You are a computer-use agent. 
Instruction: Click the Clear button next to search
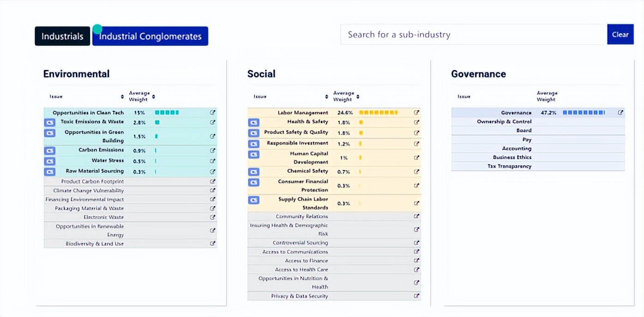click(620, 34)
